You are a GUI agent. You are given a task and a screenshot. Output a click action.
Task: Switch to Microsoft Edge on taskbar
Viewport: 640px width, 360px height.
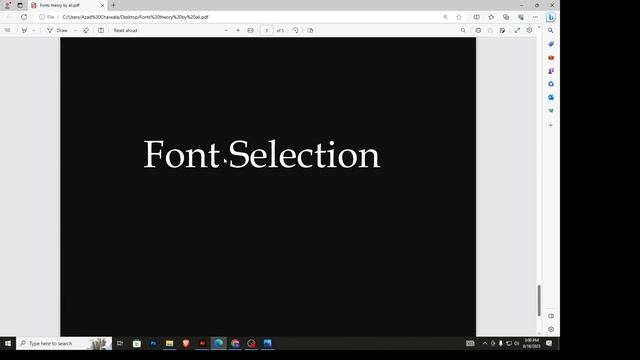click(x=219, y=343)
